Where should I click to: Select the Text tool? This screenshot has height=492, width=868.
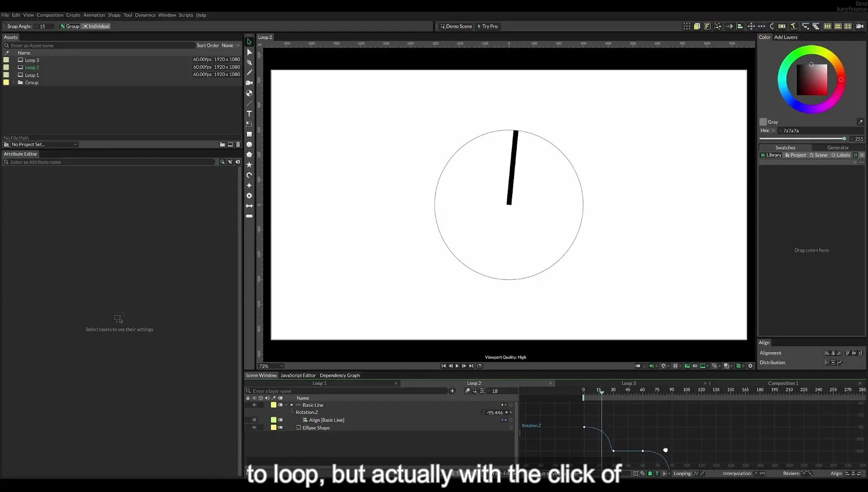point(249,114)
